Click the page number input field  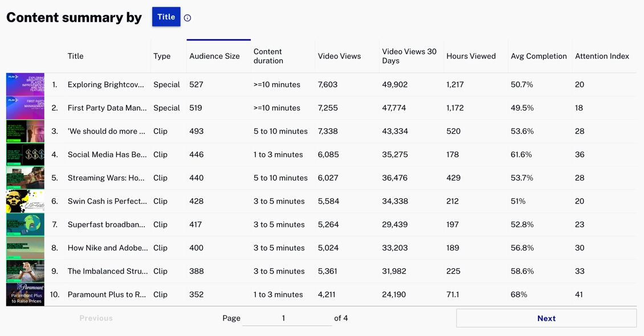(287, 318)
